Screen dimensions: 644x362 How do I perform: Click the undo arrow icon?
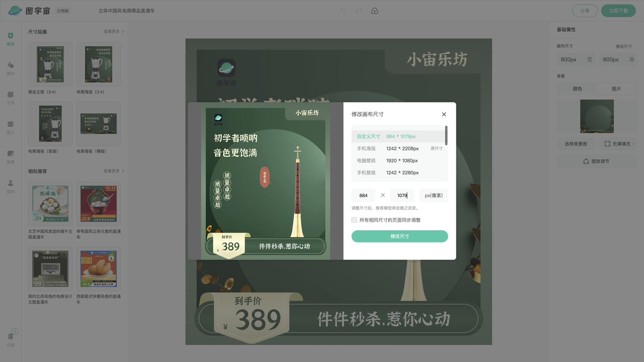click(343, 11)
